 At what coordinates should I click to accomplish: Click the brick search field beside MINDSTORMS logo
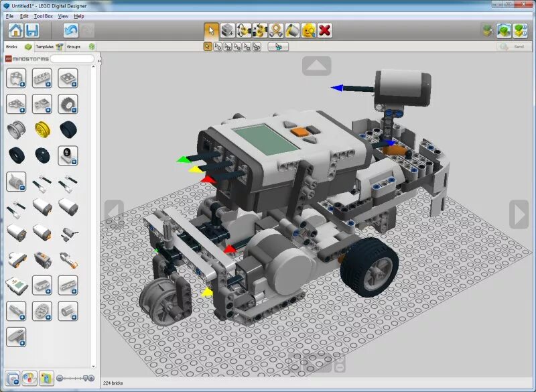tap(72, 59)
